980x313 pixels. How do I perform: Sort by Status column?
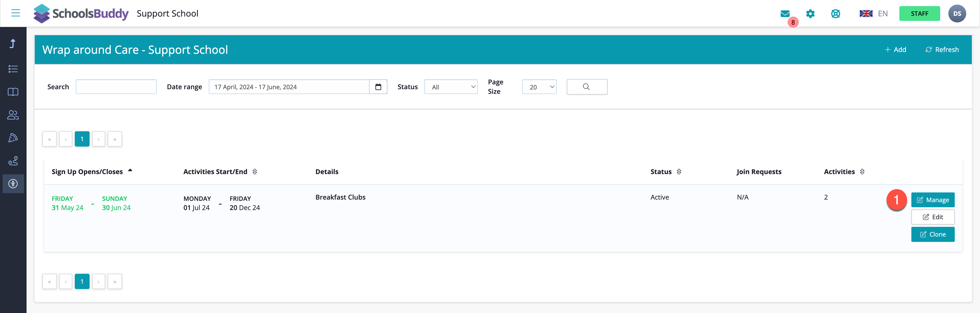coord(679,172)
